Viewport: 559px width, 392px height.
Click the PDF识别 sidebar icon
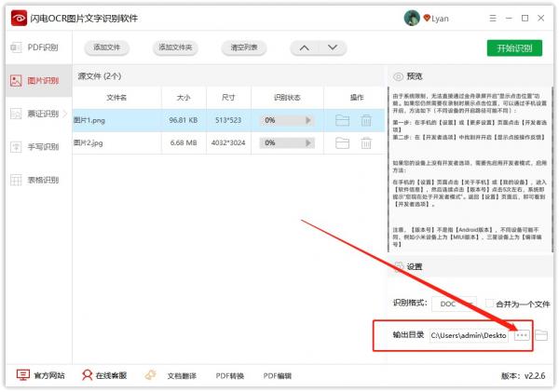tap(16, 47)
